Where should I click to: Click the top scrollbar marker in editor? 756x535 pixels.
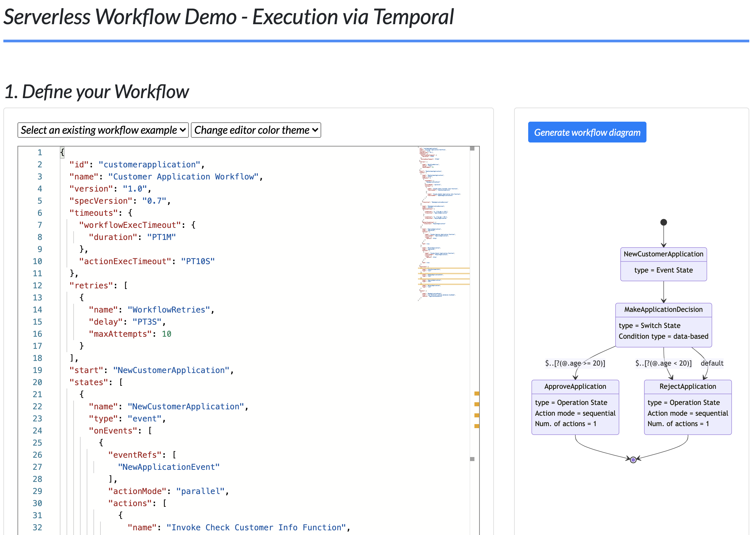(472, 149)
